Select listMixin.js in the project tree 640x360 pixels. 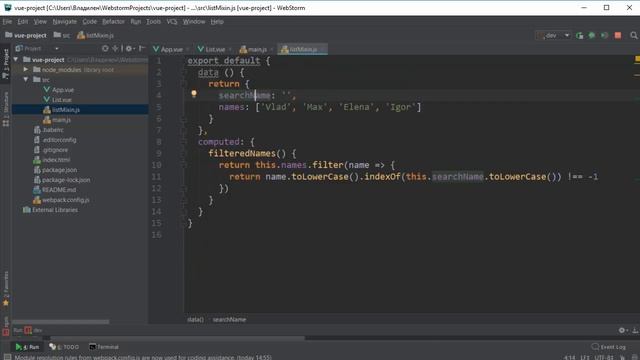[x=65, y=110]
